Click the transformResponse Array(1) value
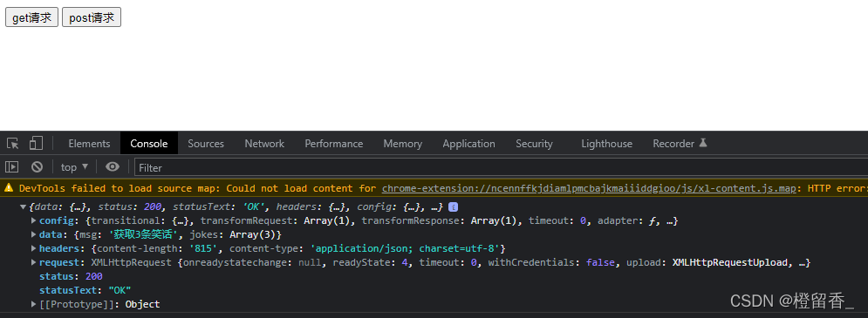Screen dimensions: 868x318 pyautogui.click(x=493, y=221)
